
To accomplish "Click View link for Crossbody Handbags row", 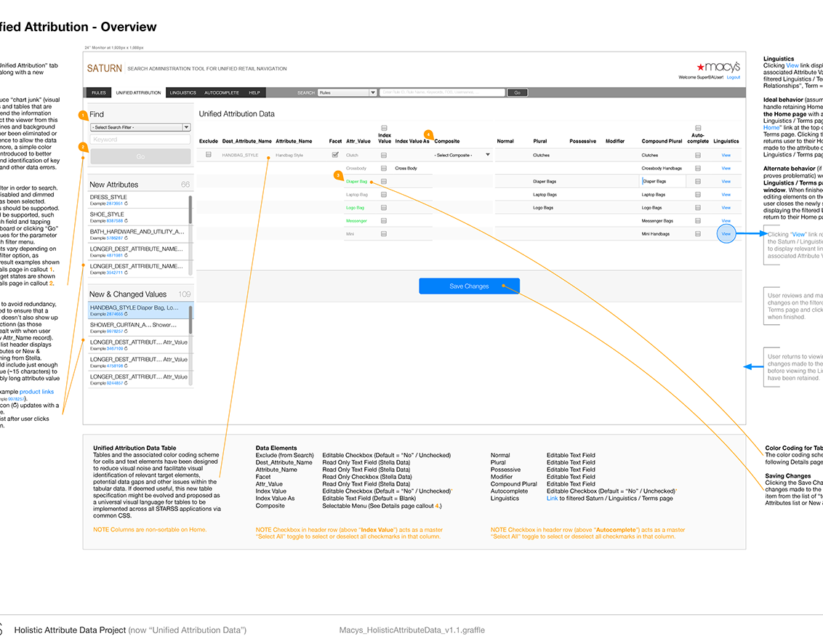I will [x=726, y=169].
